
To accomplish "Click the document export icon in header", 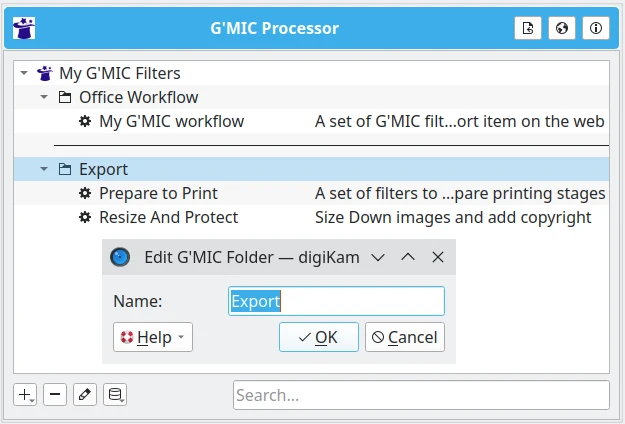I will [x=529, y=29].
